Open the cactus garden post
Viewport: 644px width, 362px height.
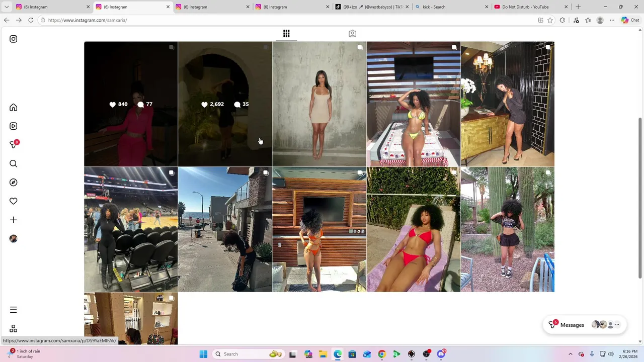coord(507,229)
